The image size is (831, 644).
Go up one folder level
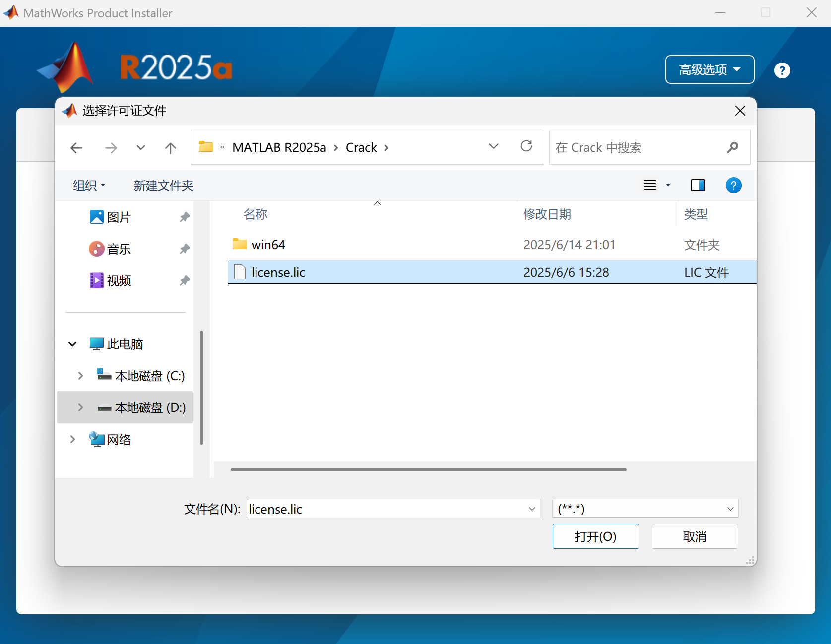coord(170,147)
